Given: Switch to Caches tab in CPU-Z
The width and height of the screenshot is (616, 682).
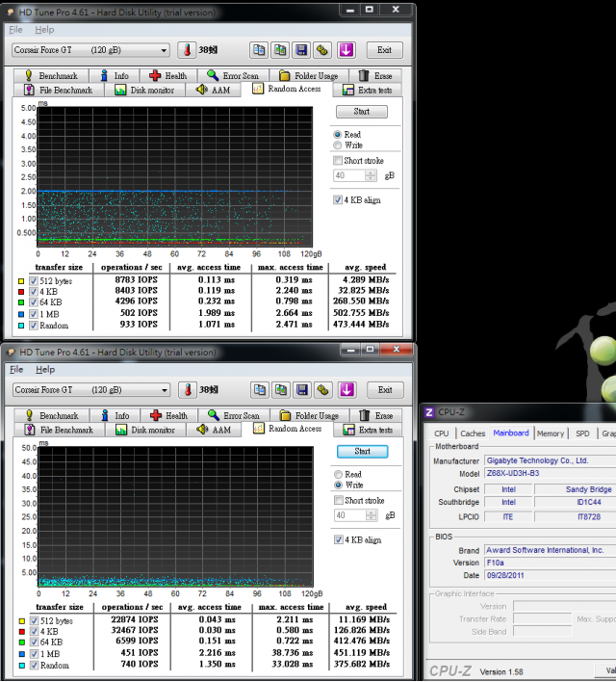Looking at the screenshot, I should [x=473, y=433].
